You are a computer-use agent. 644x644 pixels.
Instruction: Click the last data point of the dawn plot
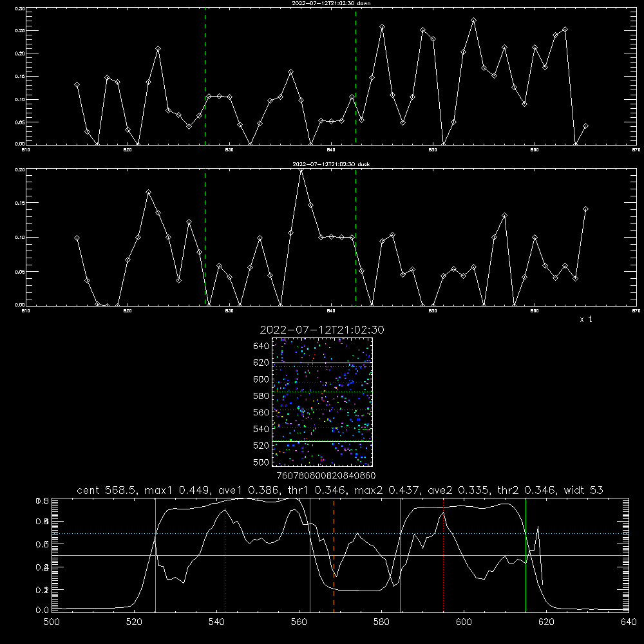[585, 126]
